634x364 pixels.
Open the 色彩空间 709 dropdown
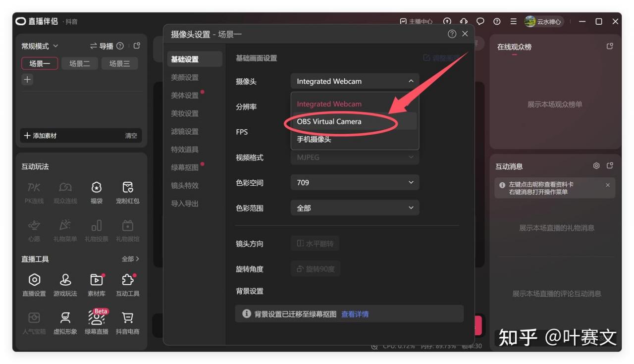[x=355, y=182]
